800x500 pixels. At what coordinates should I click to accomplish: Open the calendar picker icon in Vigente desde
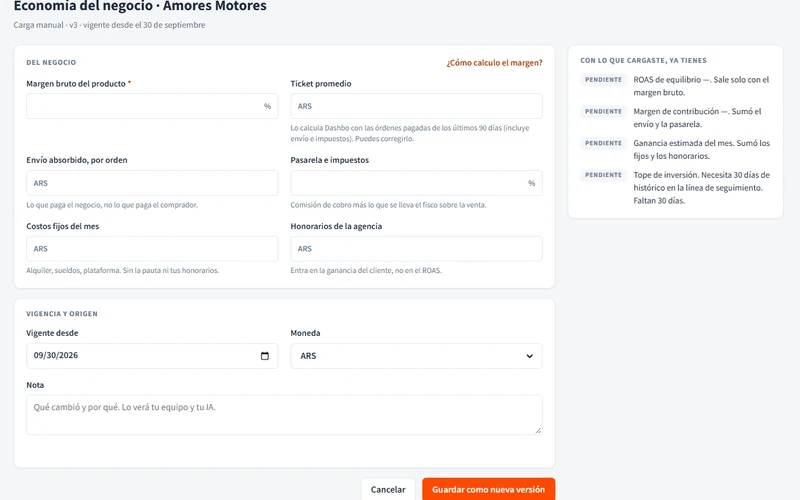(264, 356)
